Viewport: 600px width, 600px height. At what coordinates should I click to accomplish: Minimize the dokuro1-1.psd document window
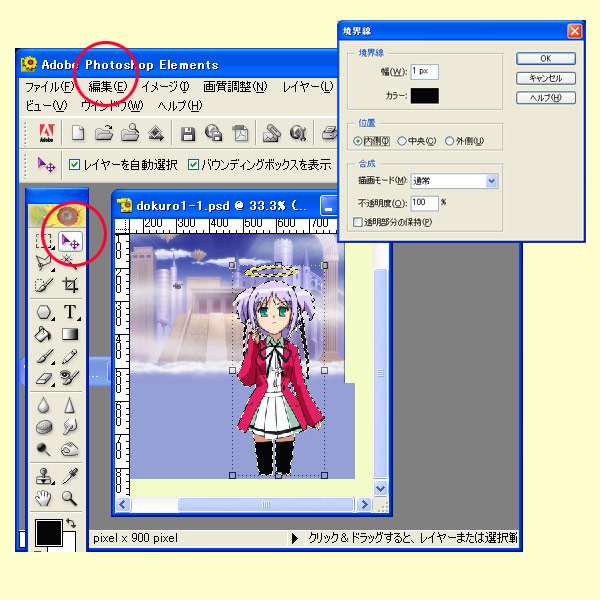click(328, 205)
